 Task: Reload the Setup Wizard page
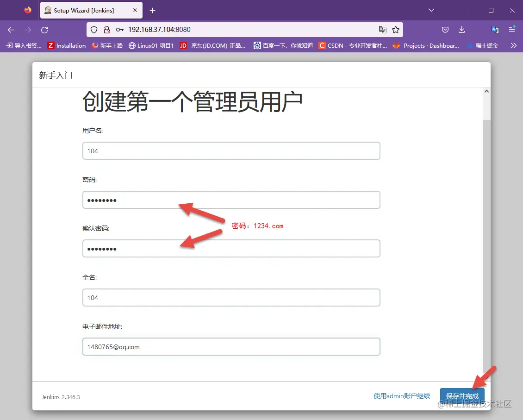[44, 30]
